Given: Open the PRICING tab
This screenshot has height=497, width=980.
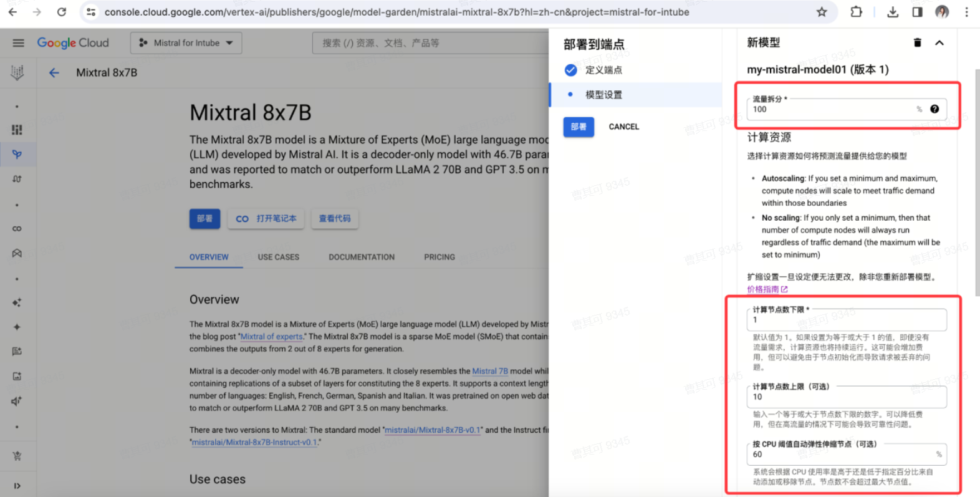Looking at the screenshot, I should click(x=440, y=257).
